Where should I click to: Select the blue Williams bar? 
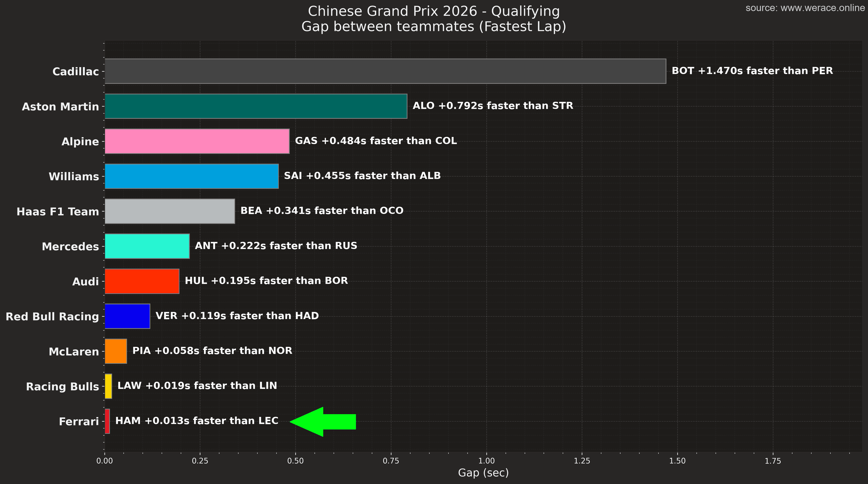coord(191,176)
